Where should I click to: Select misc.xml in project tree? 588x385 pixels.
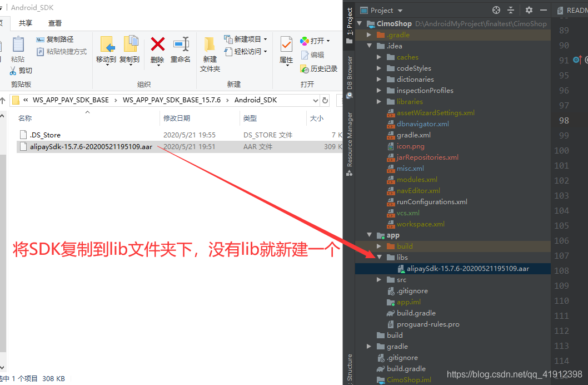pos(410,169)
